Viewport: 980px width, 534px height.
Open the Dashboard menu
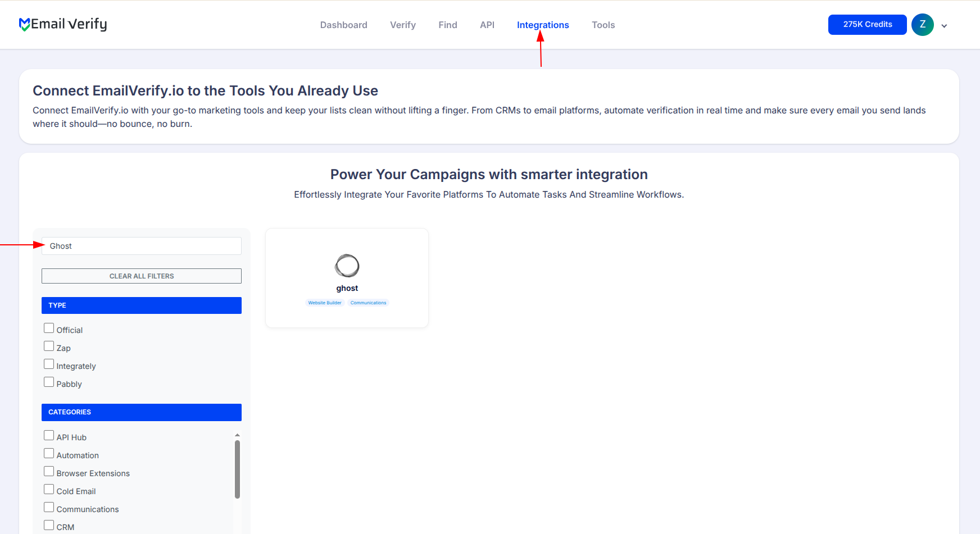pos(344,25)
